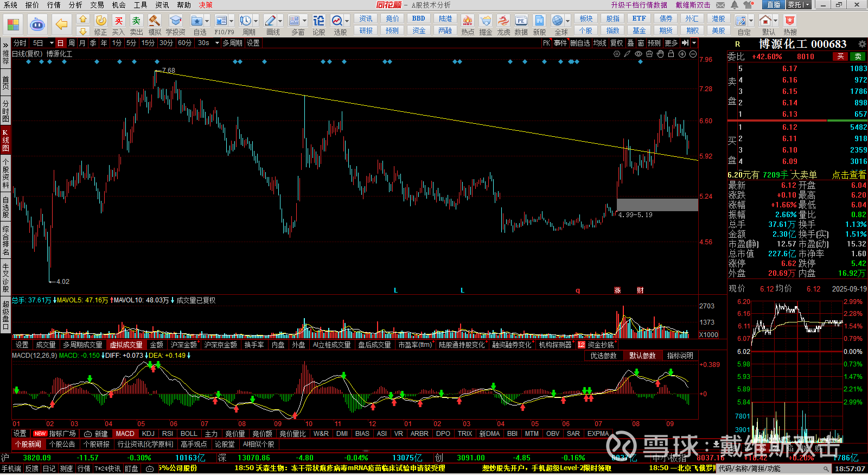
Task: Open the 学投资 graduation cap icon
Action: 175,21
